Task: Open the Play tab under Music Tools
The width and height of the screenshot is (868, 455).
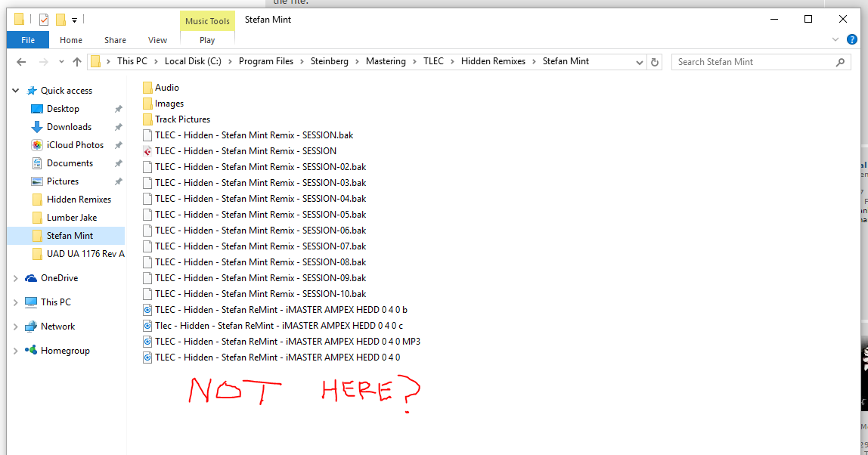Action: point(207,40)
